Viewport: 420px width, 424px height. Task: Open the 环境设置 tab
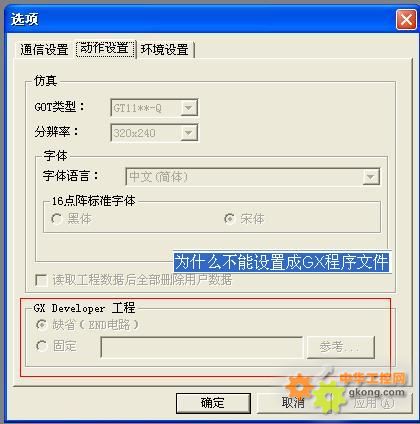pos(165,50)
